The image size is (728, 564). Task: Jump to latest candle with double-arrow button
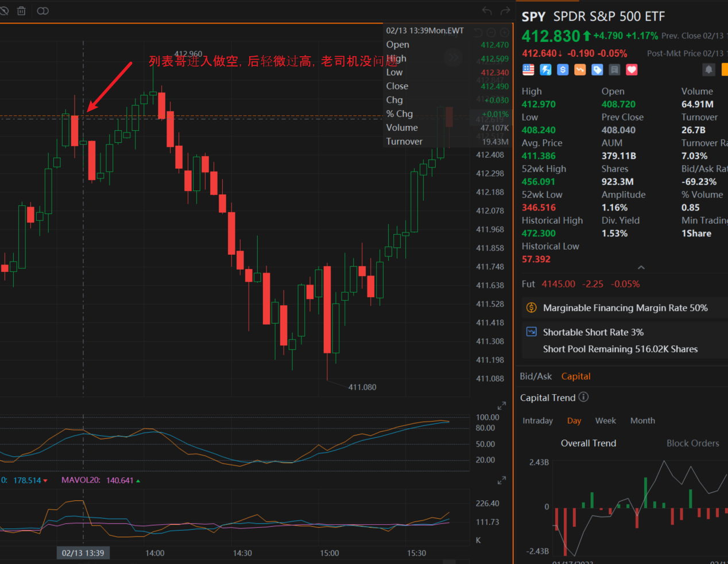point(453,57)
